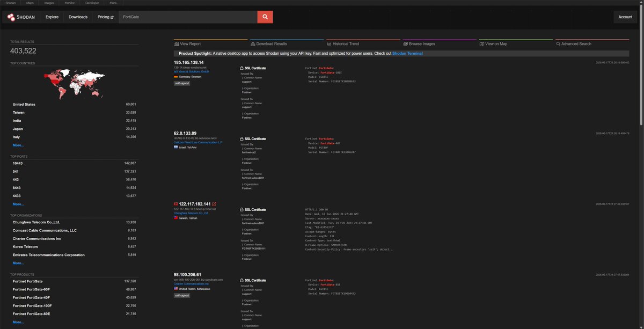Open Images in the top bar
Viewport: 644px width, 329px height.
point(49,3)
